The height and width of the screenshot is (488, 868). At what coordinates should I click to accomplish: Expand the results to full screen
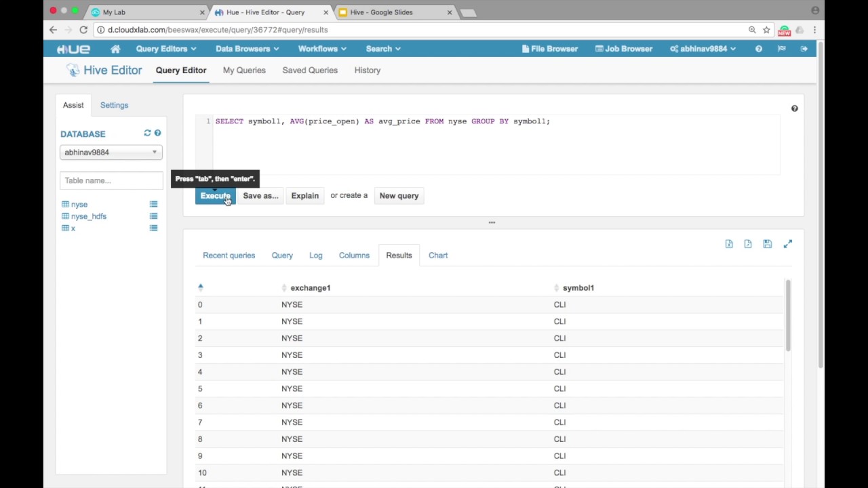pyautogui.click(x=788, y=244)
